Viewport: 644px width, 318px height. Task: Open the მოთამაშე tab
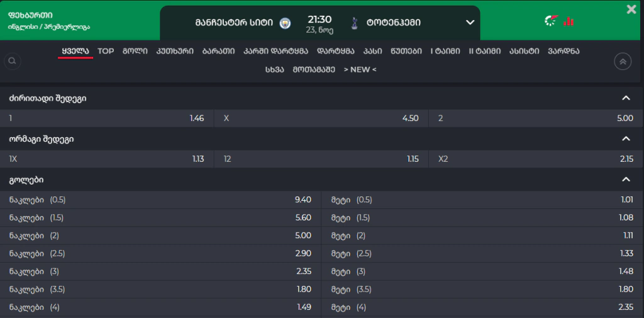(314, 69)
